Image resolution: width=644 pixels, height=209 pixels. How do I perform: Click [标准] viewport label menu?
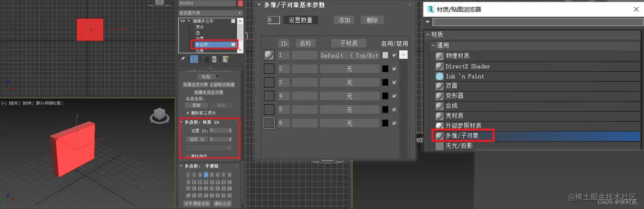[x=28, y=103]
